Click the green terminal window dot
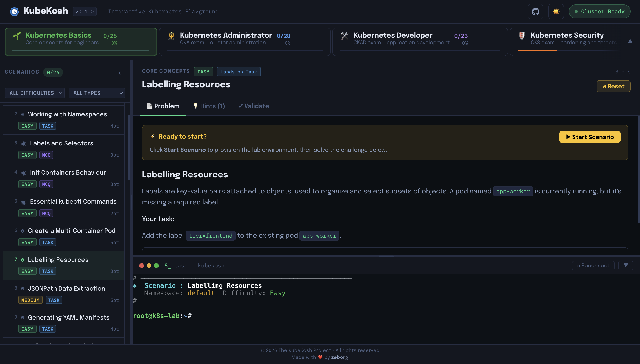This screenshot has height=364, width=640. click(156, 266)
